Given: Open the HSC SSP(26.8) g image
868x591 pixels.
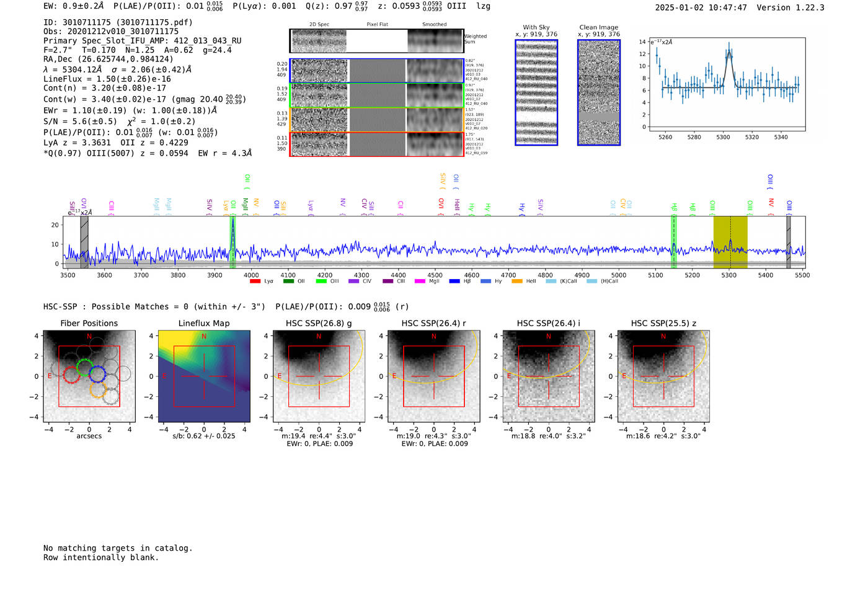Looking at the screenshot, I should point(319,376).
